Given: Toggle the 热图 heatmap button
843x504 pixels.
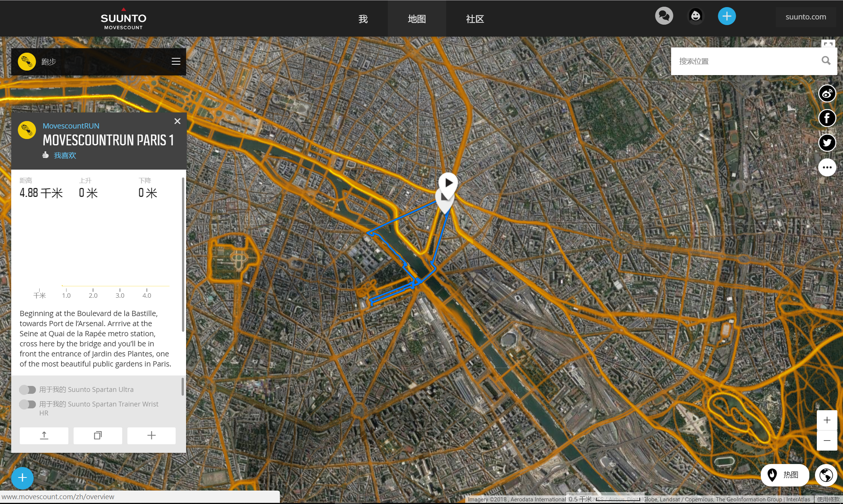Looking at the screenshot, I should pos(785,475).
